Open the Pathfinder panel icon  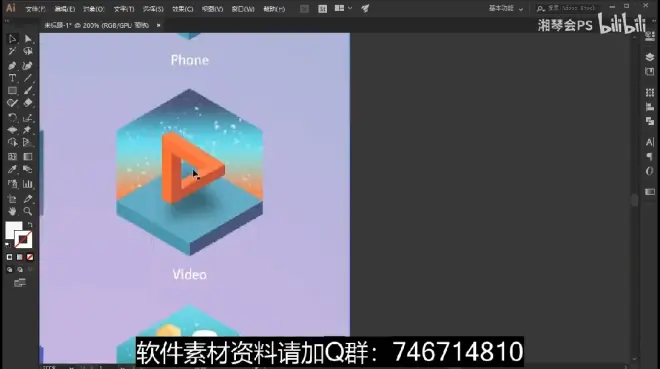pos(649,121)
